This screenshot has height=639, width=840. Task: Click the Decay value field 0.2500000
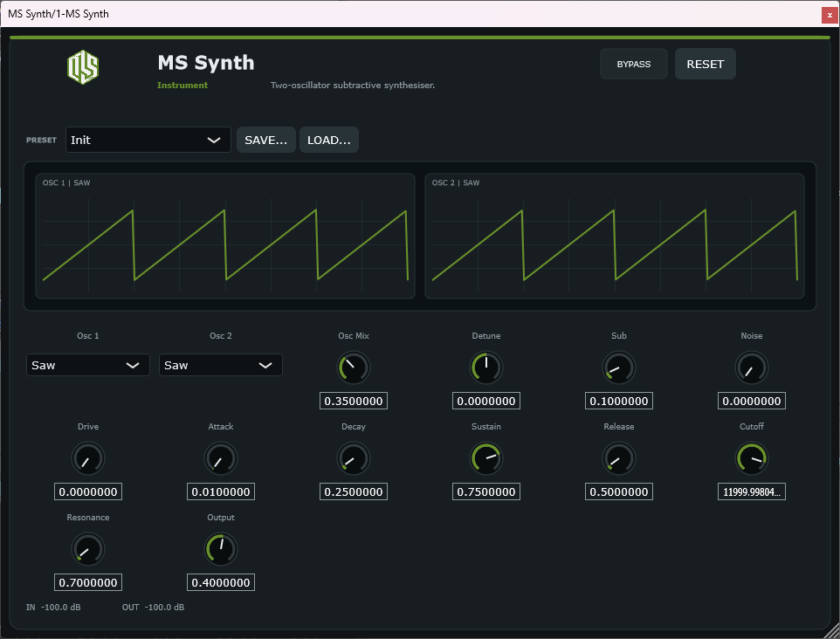point(354,491)
